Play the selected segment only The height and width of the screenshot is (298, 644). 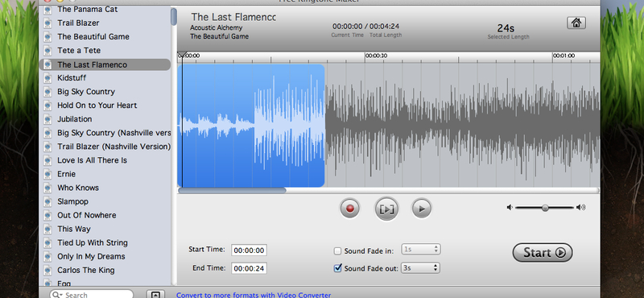pos(386,209)
